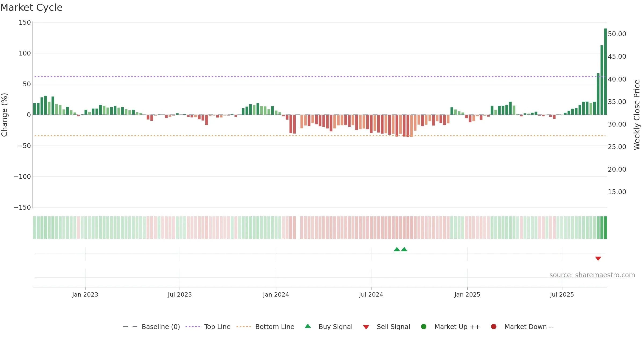Screen dimensions: 644x362
Task: Select the first buy signal marker after Jul 2024
Action: click(397, 249)
